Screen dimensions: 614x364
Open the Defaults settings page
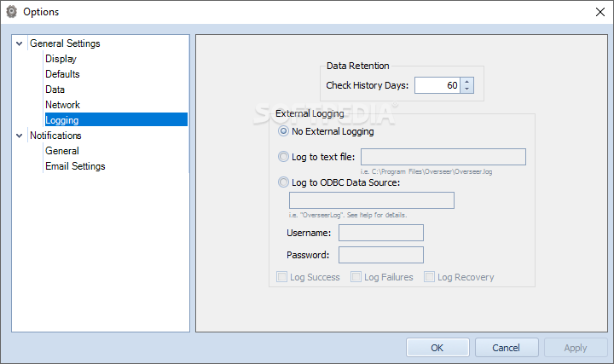(62, 74)
